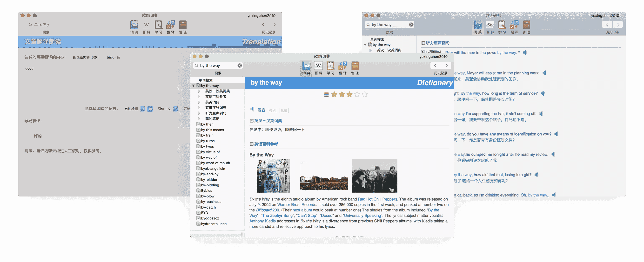Select 听力原声例句 in the sidebar tree
This screenshot has height=262, width=644.
pyautogui.click(x=215, y=113)
